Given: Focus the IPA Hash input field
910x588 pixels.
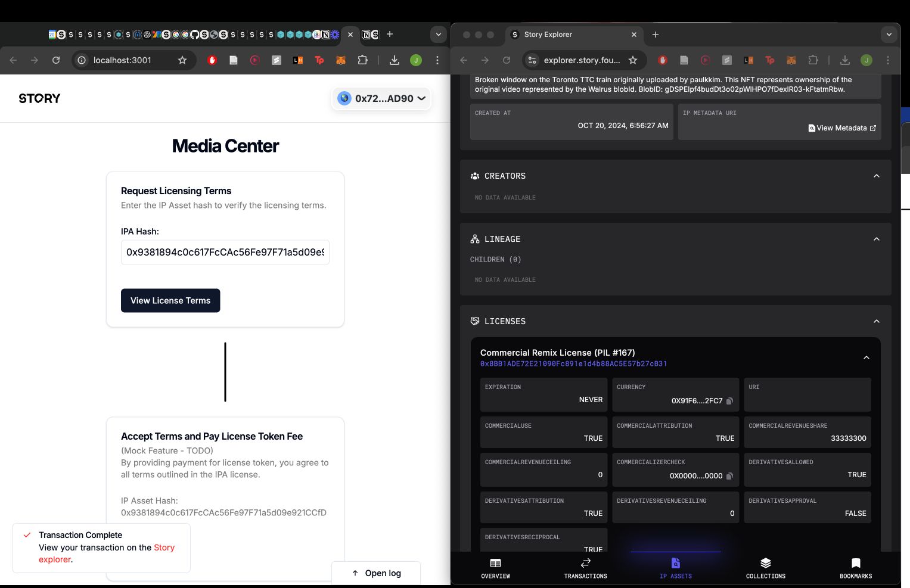Looking at the screenshot, I should (225, 252).
